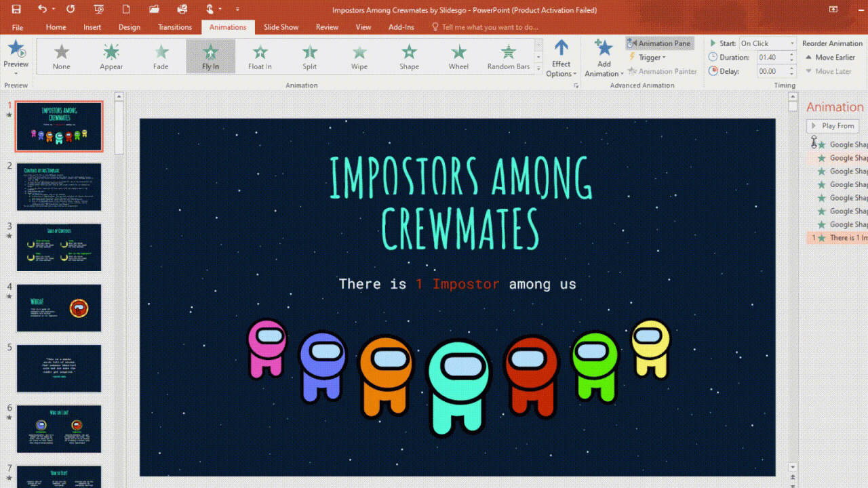Select the cyan crewmate in the center
Screen dimensions: 868x488
[458, 388]
